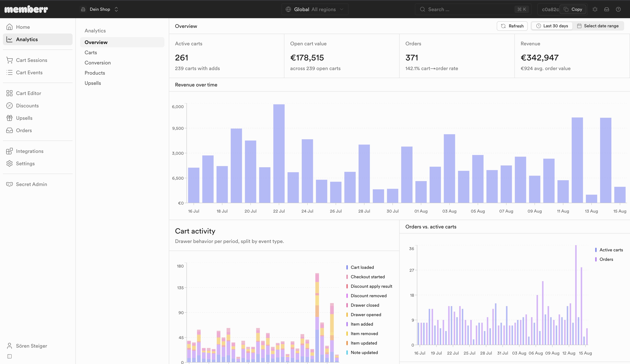Click the help question mark icon

point(618,9)
